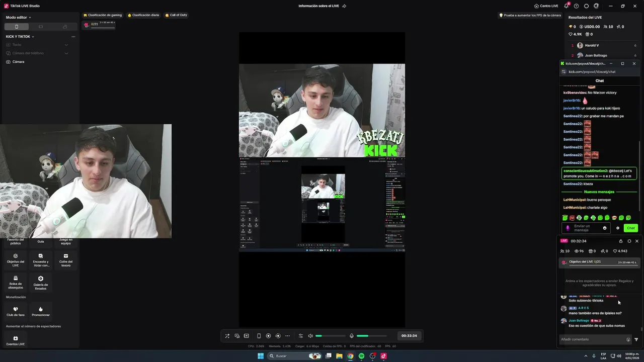Screen dimensions: 644x362
Task: Open the more options dots in bottom toolbar
Action: [x=287, y=336]
